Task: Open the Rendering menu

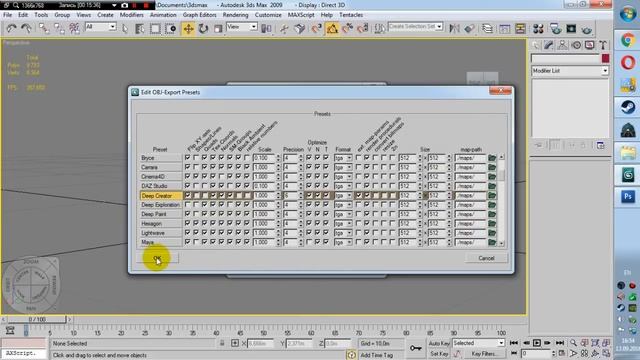Action: [235, 15]
